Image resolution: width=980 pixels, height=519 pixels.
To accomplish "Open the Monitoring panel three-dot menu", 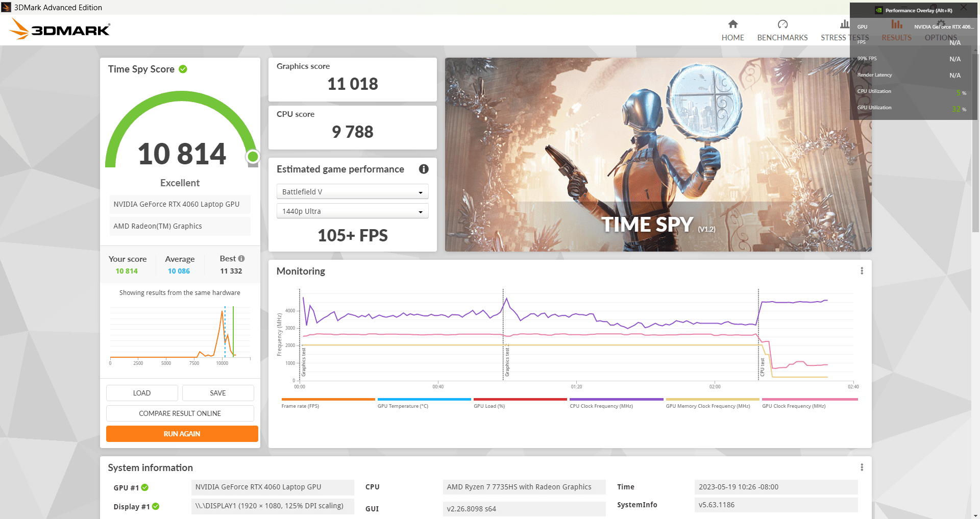I will pos(862,271).
